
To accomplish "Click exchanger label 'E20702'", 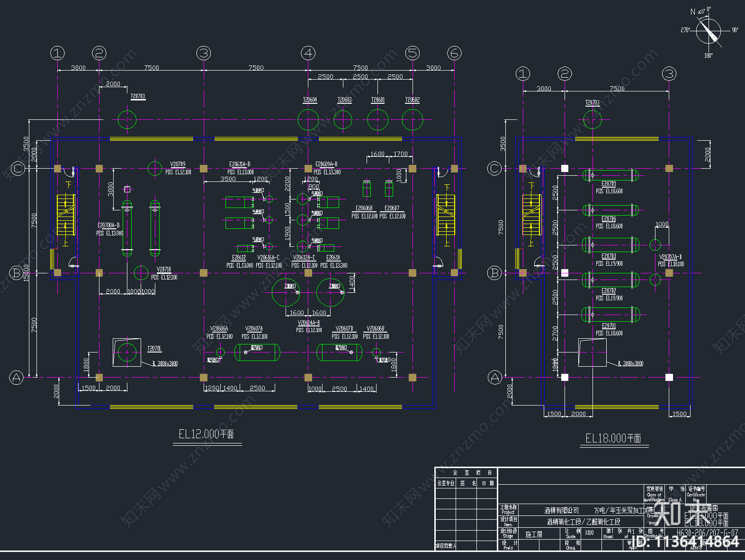I will (x=609, y=291).
